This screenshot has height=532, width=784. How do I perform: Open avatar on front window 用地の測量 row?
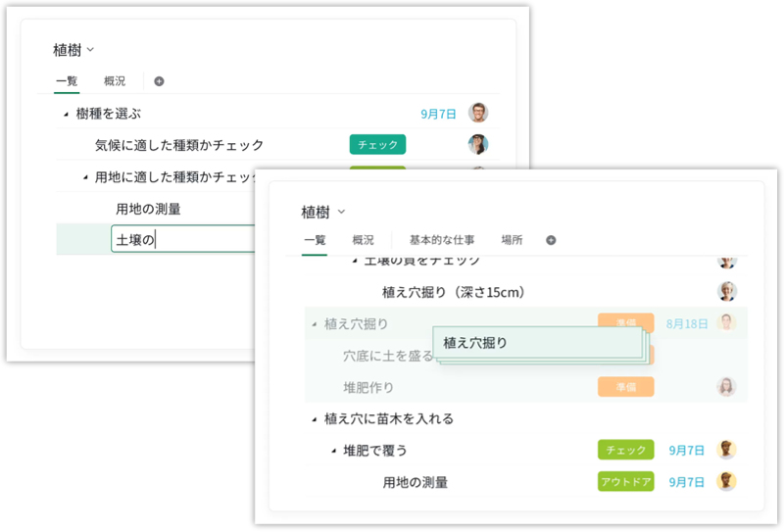[726, 481]
